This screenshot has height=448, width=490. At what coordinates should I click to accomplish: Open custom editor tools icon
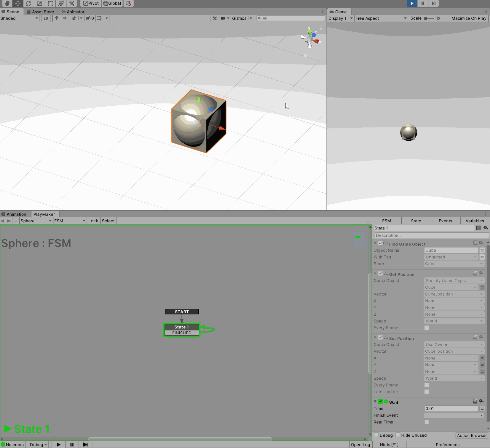pos(72,3)
